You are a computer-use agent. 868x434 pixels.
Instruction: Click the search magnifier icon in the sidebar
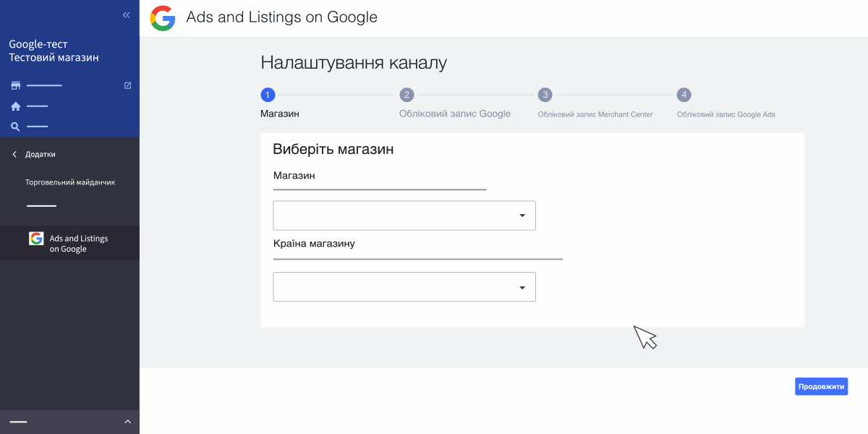(15, 127)
